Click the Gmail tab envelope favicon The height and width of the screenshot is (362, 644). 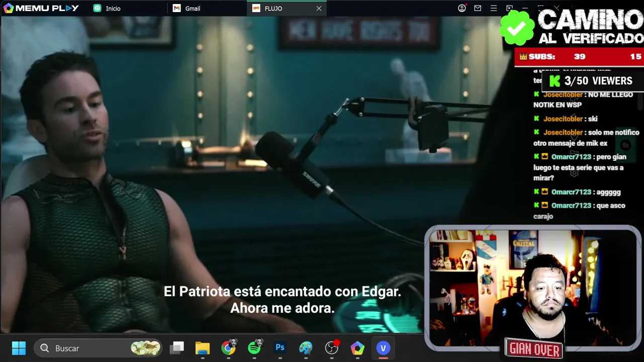click(177, 8)
